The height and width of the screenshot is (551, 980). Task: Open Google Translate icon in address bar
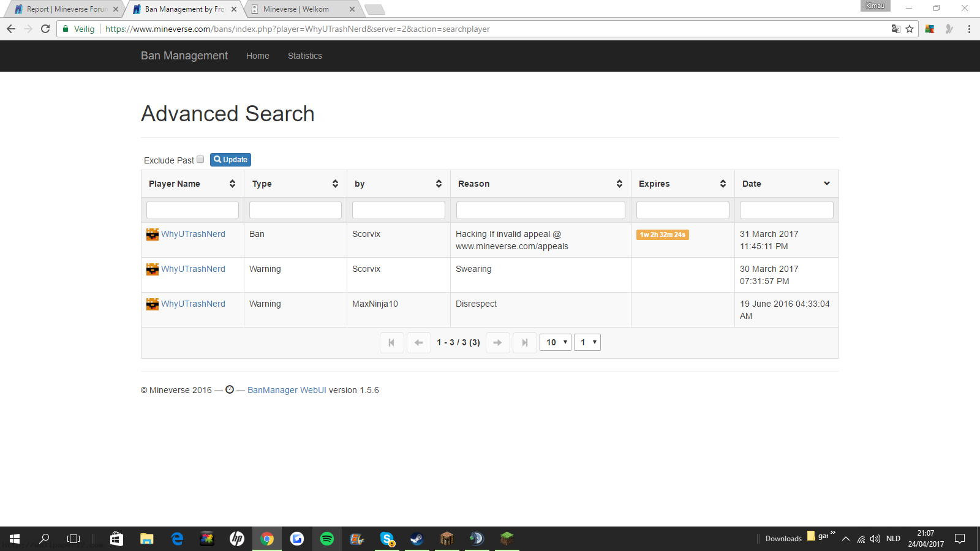(895, 29)
